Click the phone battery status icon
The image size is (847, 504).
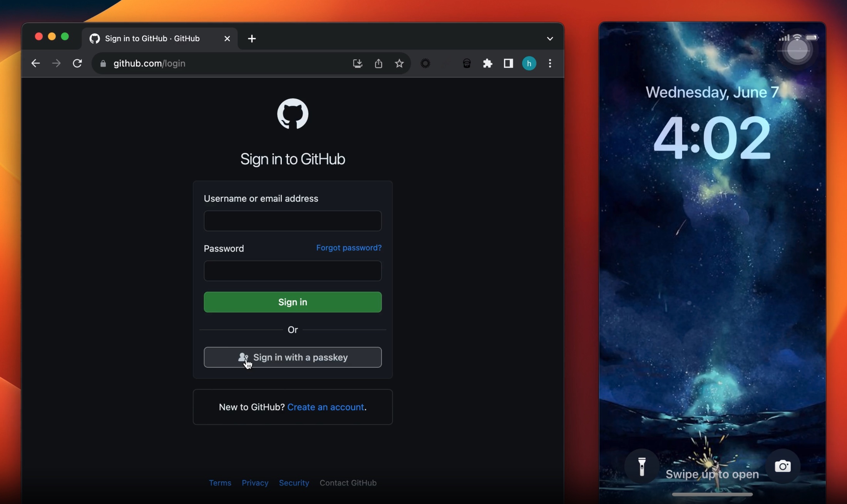(812, 38)
